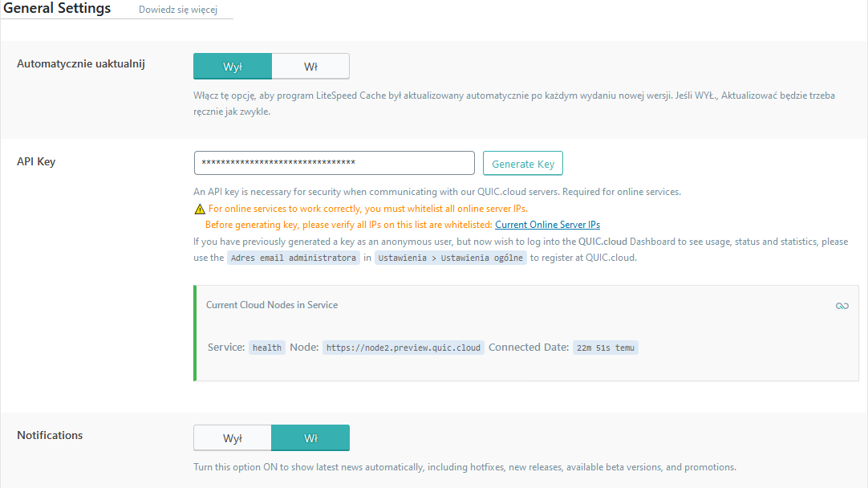Open the Dowiedz się więcej link
Viewport: 868px width, 488px height.
pyautogui.click(x=178, y=10)
